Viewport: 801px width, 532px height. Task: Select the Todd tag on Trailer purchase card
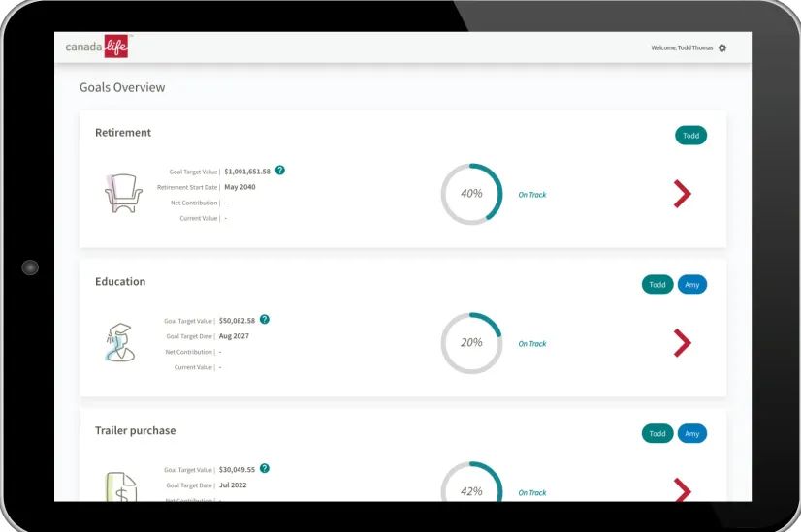point(657,433)
